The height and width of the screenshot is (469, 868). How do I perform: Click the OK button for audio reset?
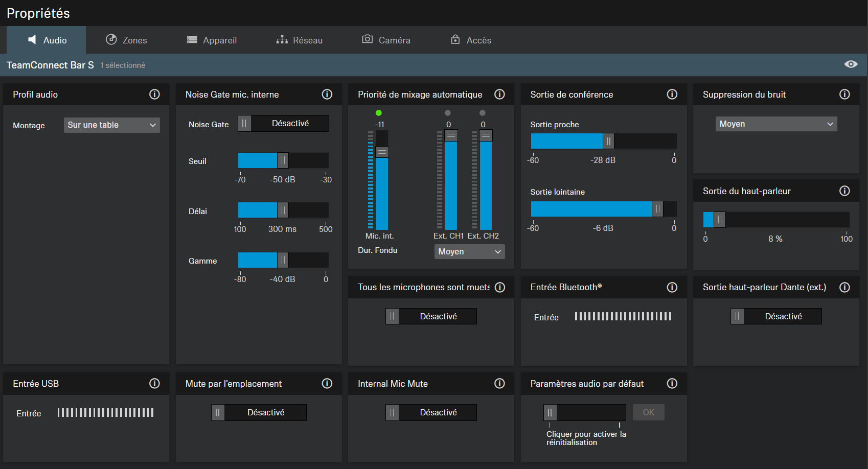648,413
